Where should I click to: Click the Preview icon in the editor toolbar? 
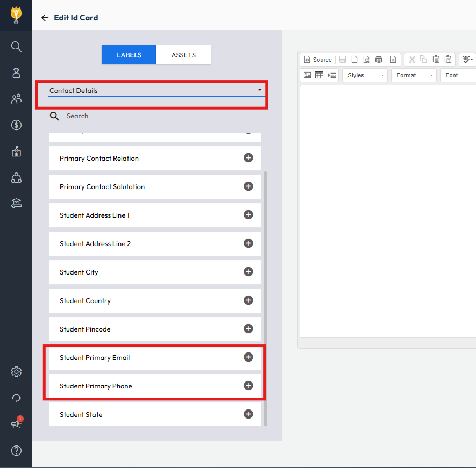[366, 60]
